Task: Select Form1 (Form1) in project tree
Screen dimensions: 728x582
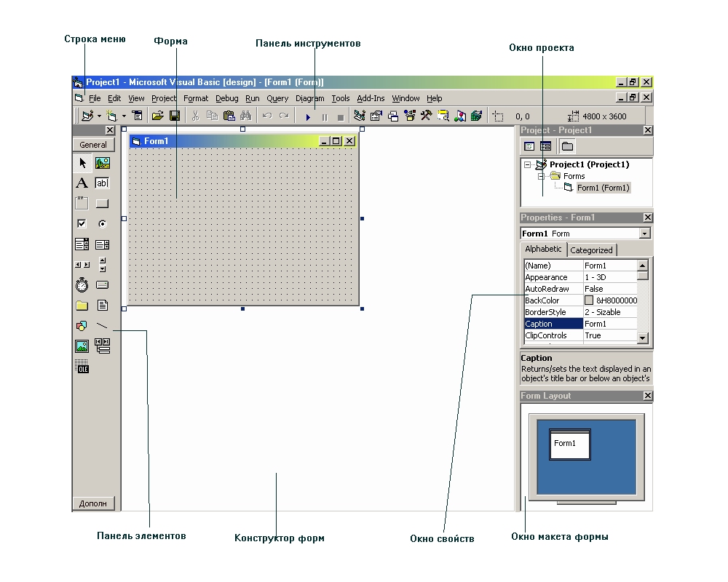Action: pos(603,188)
